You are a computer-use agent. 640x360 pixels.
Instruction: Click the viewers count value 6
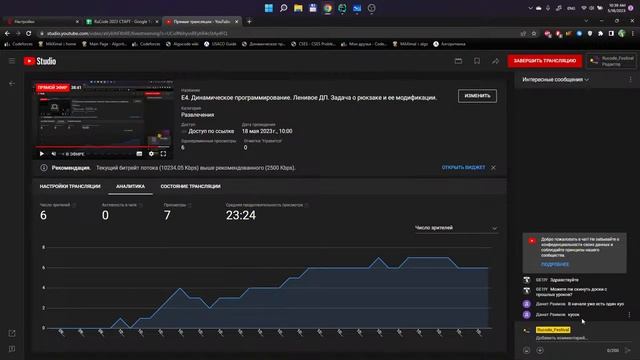click(43, 216)
